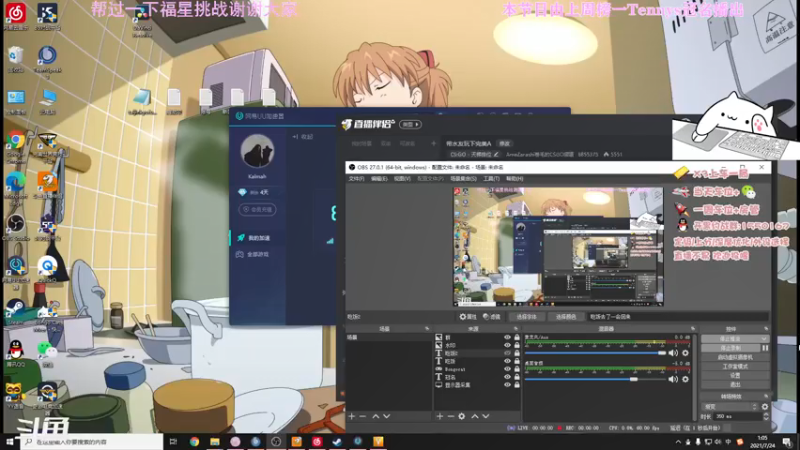800x450 pixels.
Task: Select the Microsoft Edge desktop icon
Action: tap(15, 189)
